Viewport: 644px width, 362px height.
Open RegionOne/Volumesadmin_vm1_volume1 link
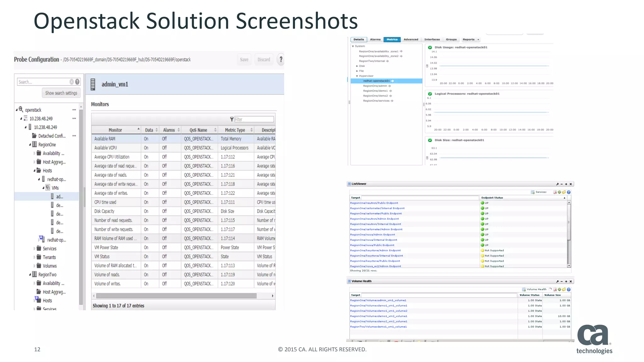coord(378,300)
